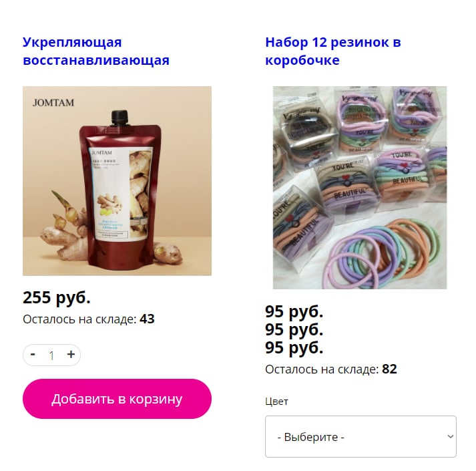Screen dimensions: 476x471
Task: Click the quantity input field showing 1
Action: click(x=51, y=355)
